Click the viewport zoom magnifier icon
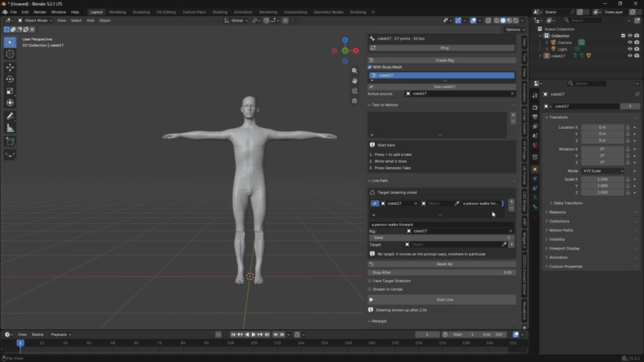 (x=355, y=70)
